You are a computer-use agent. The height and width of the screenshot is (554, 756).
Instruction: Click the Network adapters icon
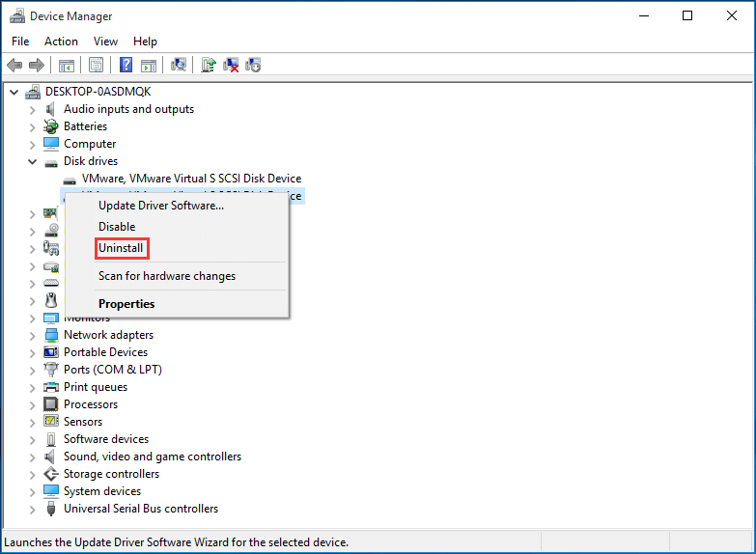pyautogui.click(x=51, y=335)
